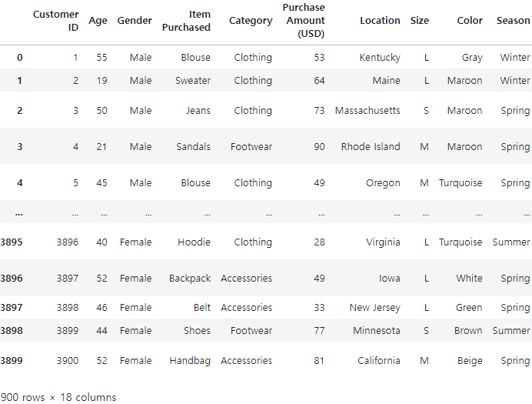Select the Item Purchased column header
The image size is (532, 404).
(186, 21)
